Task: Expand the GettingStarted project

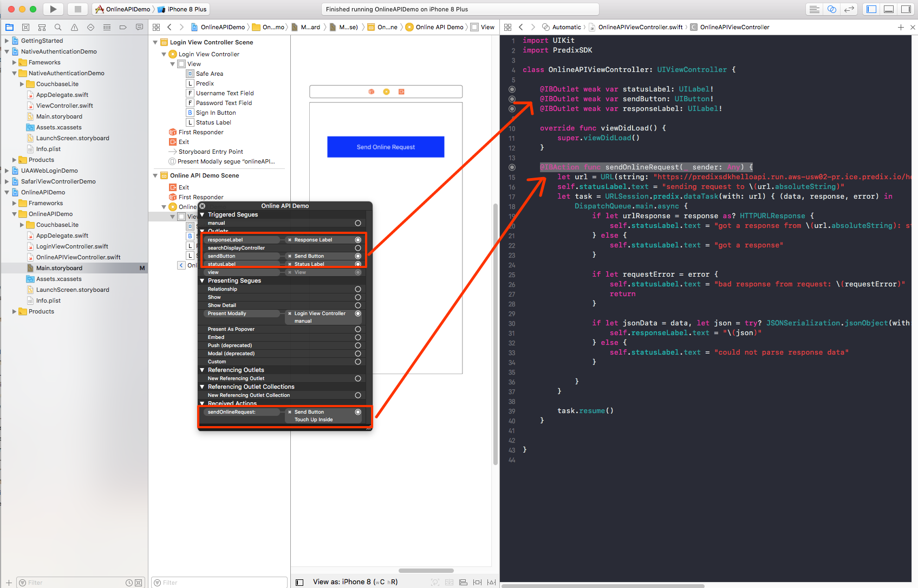Action: pyautogui.click(x=6, y=41)
